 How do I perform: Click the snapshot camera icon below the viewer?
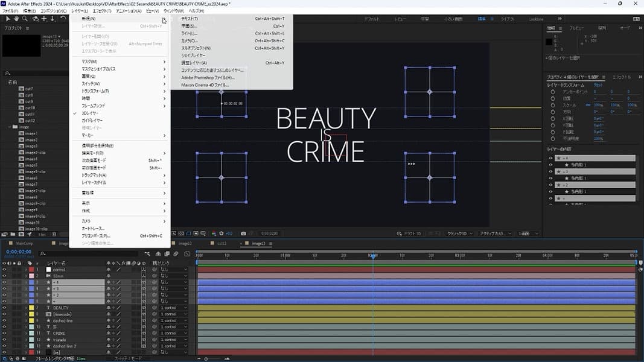coord(243,233)
